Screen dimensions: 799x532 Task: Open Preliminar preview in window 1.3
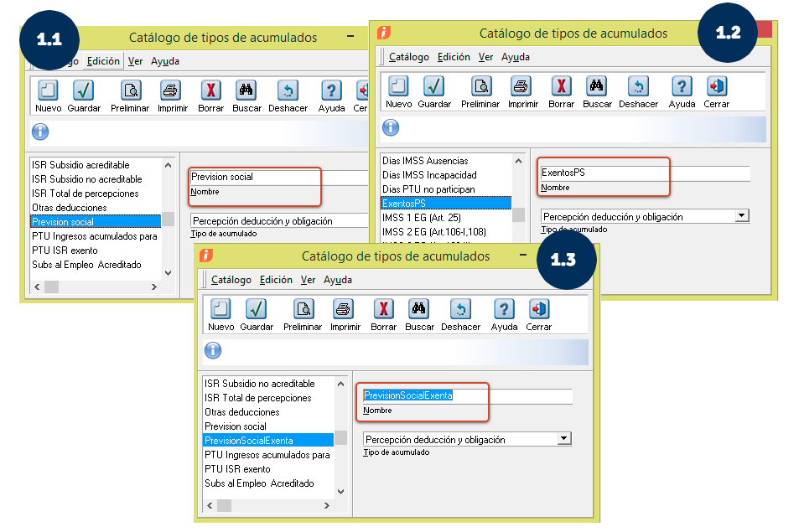click(x=304, y=309)
